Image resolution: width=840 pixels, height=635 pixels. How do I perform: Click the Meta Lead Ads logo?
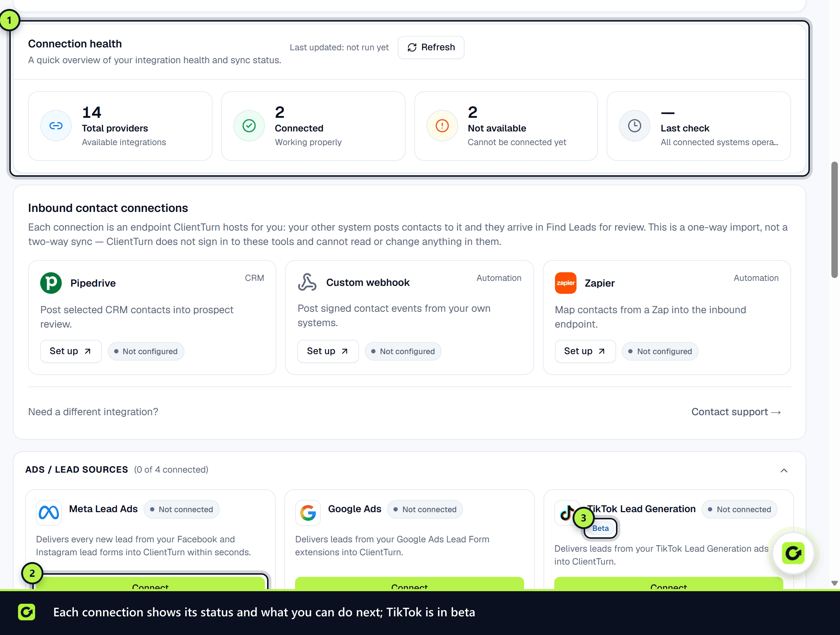48,513
